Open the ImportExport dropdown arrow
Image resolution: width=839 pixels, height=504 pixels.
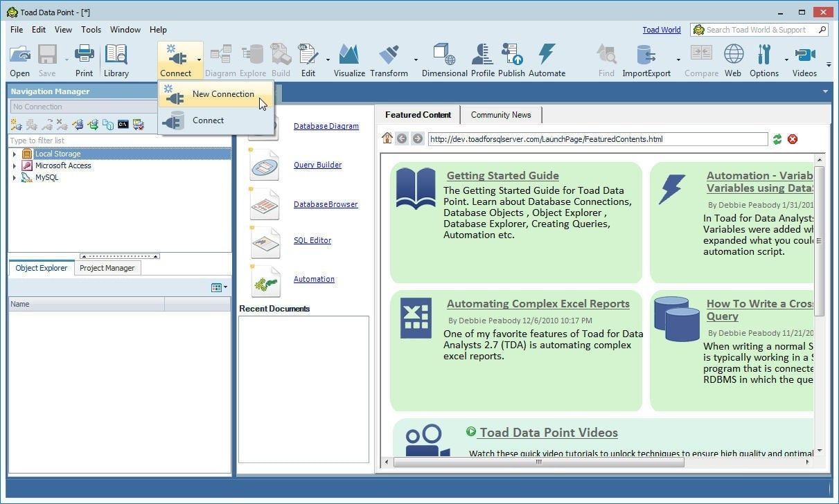point(678,60)
